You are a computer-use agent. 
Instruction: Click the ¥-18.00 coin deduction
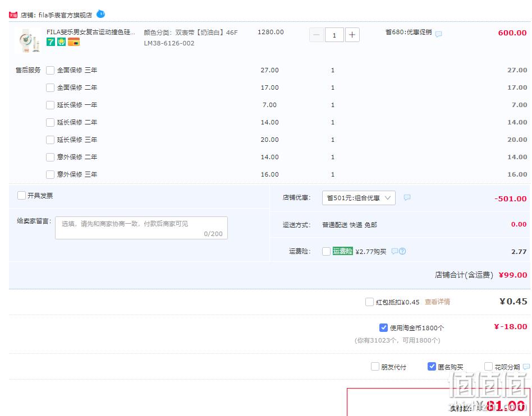point(511,326)
